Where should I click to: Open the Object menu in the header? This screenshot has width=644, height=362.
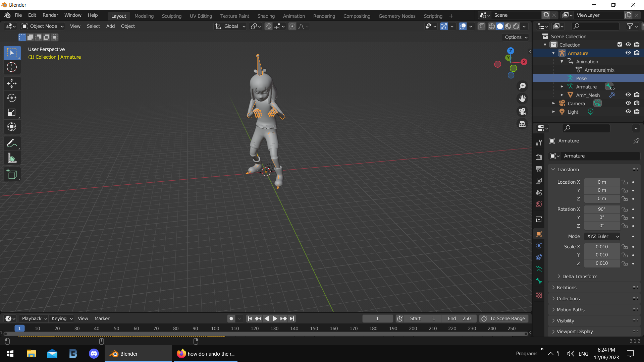128,26
